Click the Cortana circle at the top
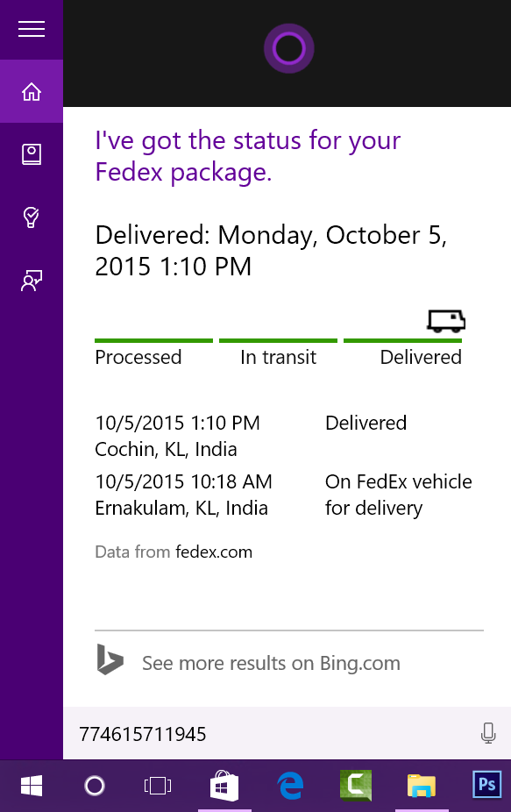 point(289,49)
